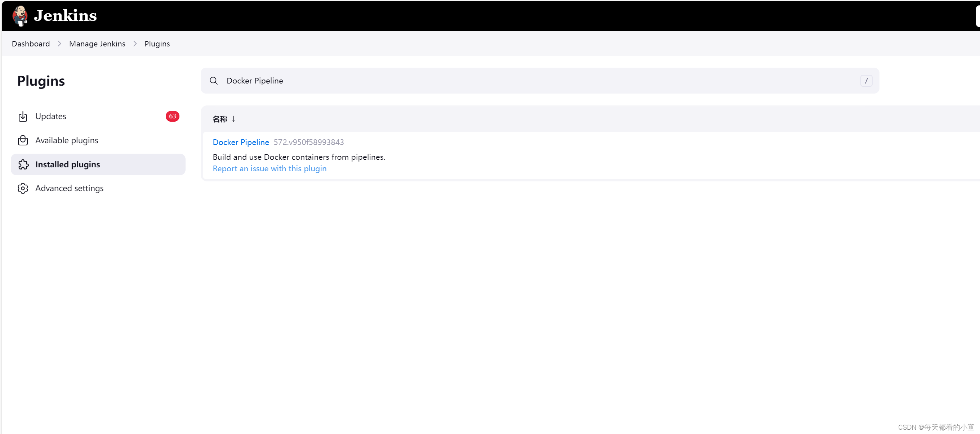
Task: Open Manage Jenkins from the breadcrumb
Action: tap(97, 43)
